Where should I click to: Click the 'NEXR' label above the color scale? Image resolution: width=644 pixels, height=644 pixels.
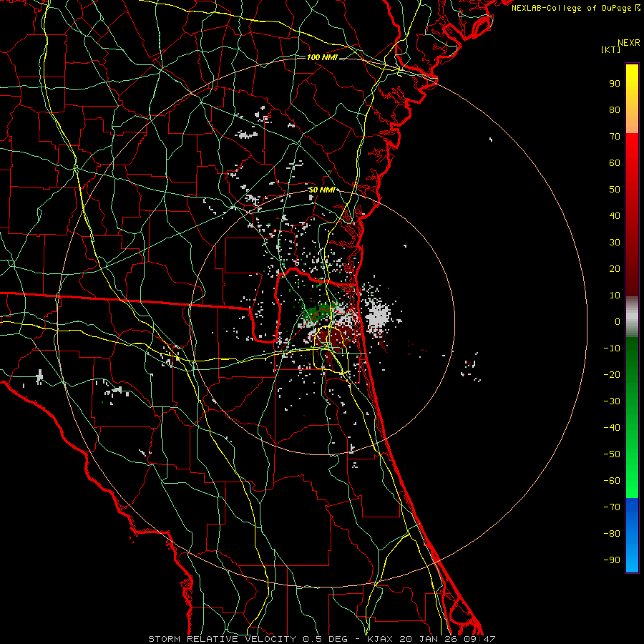[x=629, y=43]
